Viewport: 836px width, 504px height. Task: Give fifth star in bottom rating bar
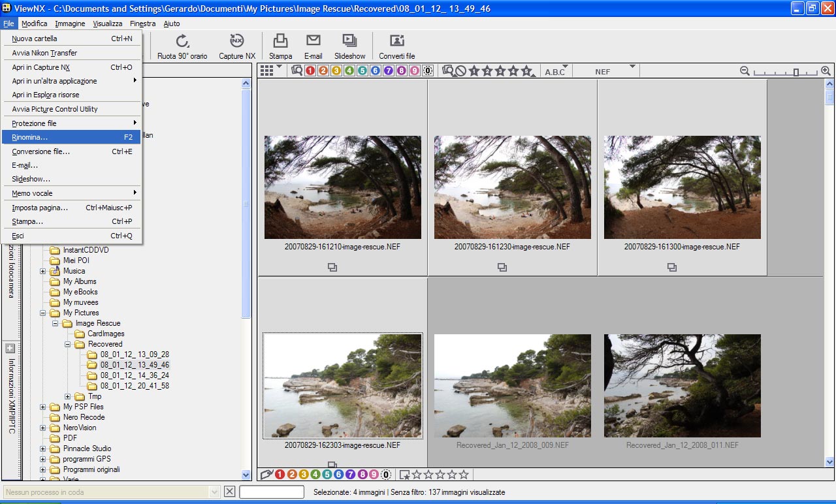click(x=464, y=475)
